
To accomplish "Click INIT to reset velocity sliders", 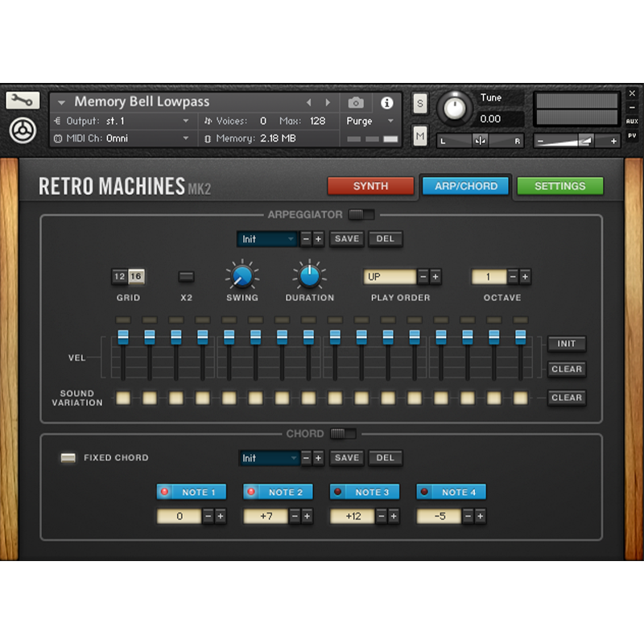I will click(x=567, y=344).
